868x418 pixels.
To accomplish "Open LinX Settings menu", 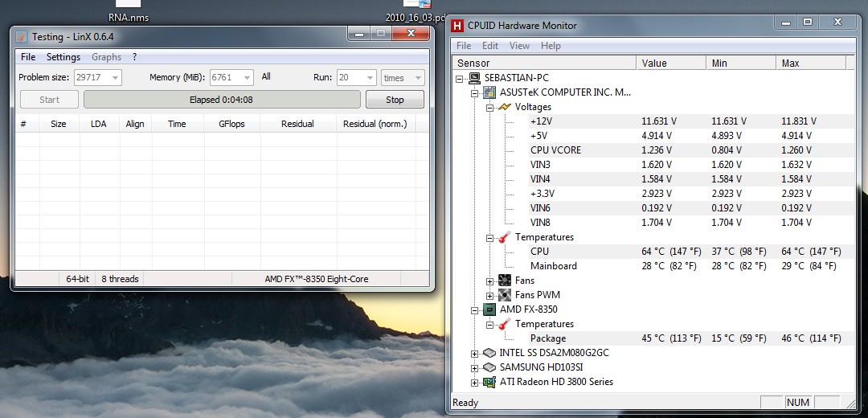I will coord(63,57).
